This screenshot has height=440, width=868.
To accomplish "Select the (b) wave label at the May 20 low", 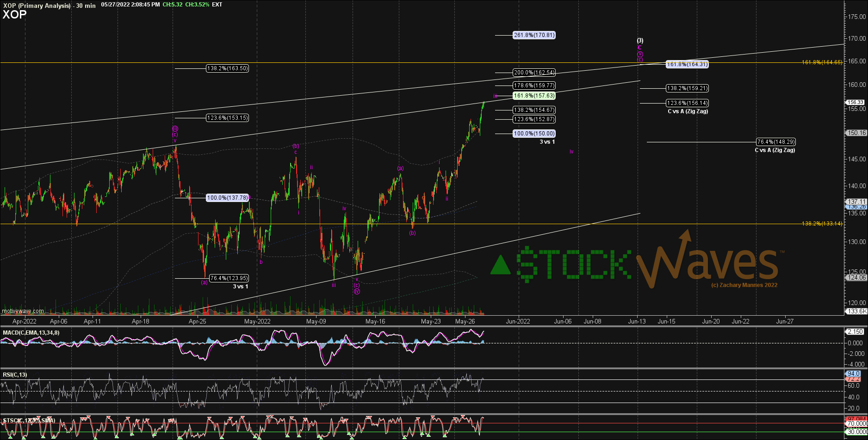I will 412,233.
